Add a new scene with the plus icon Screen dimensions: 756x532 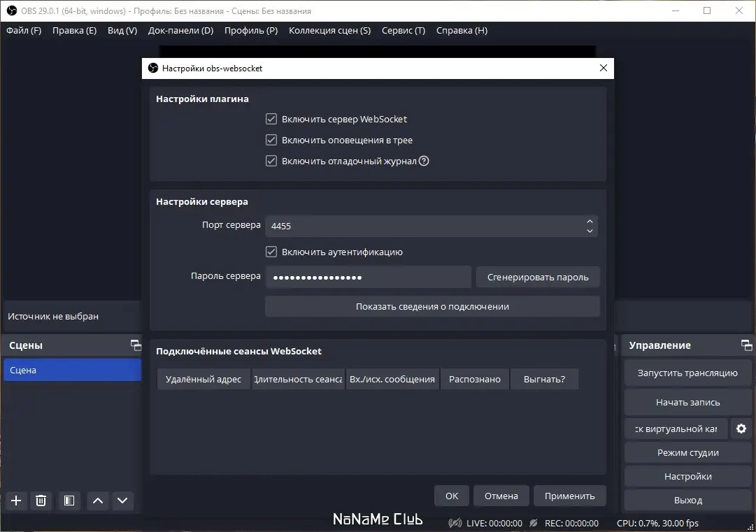coord(15,501)
